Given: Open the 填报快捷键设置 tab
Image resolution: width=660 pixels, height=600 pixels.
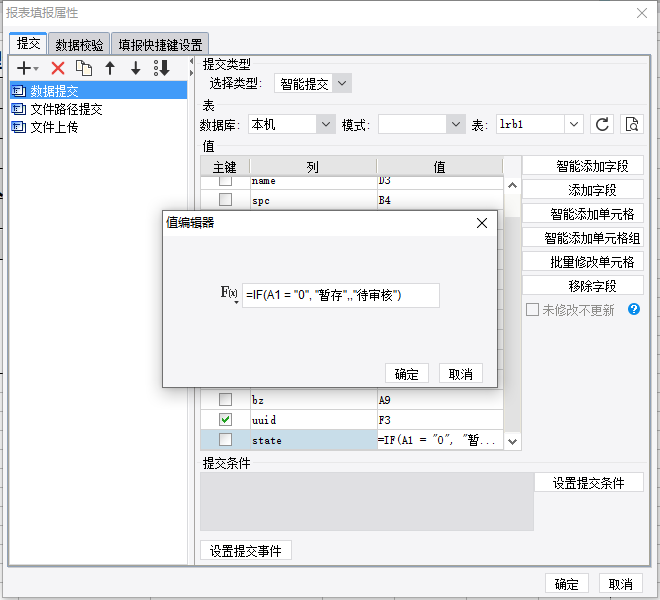Looking at the screenshot, I should pos(160,45).
